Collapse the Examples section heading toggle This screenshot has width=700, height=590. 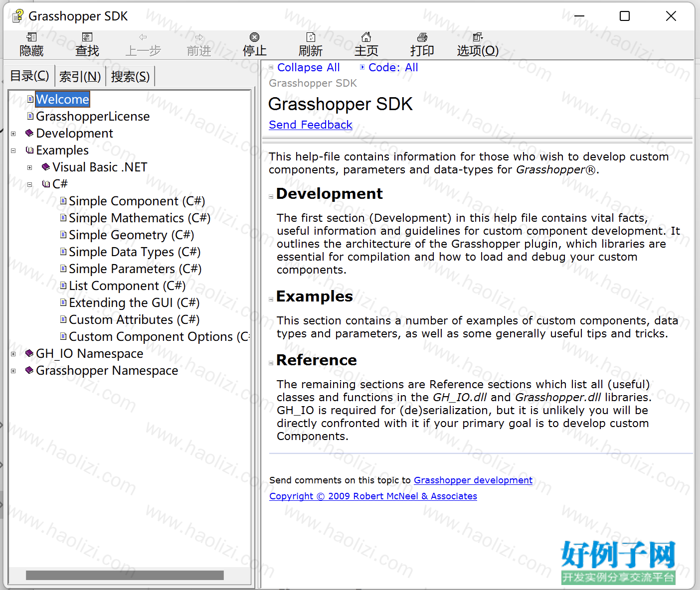click(271, 299)
